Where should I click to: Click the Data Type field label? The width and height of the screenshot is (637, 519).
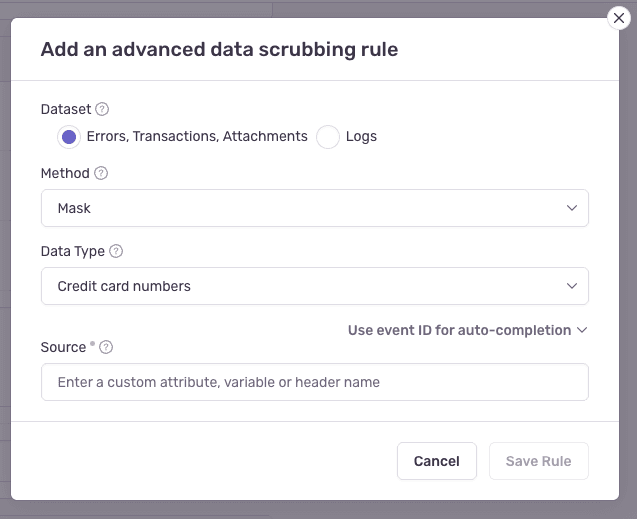tap(73, 251)
